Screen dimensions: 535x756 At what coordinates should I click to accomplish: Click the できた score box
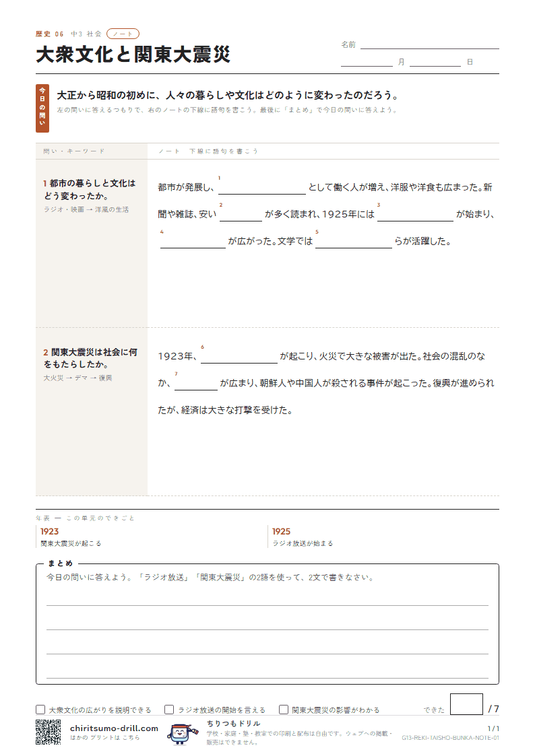(466, 704)
